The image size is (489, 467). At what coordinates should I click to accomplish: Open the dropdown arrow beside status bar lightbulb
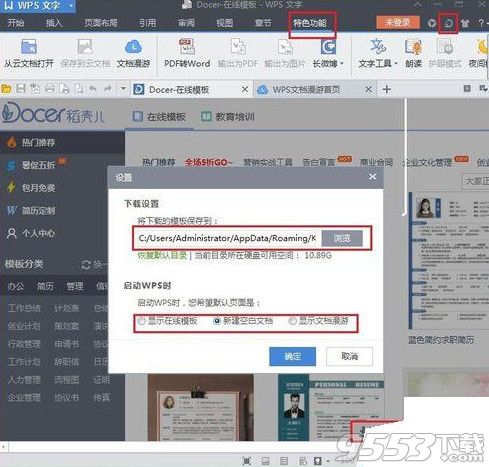click(x=328, y=461)
